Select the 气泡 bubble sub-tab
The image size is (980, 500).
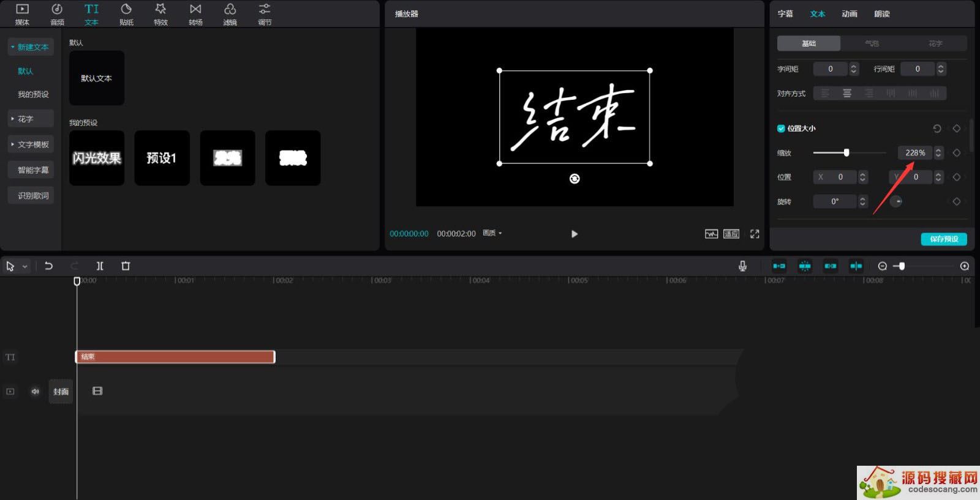872,43
